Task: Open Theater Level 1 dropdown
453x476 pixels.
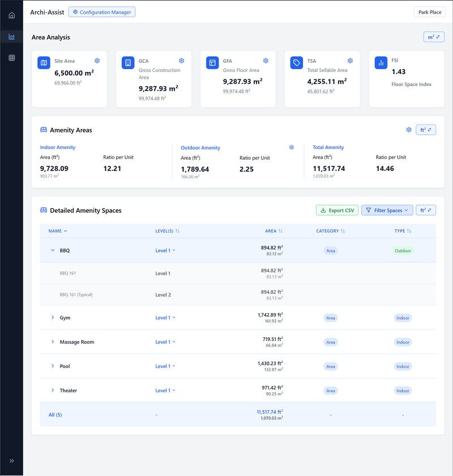Action: point(165,391)
